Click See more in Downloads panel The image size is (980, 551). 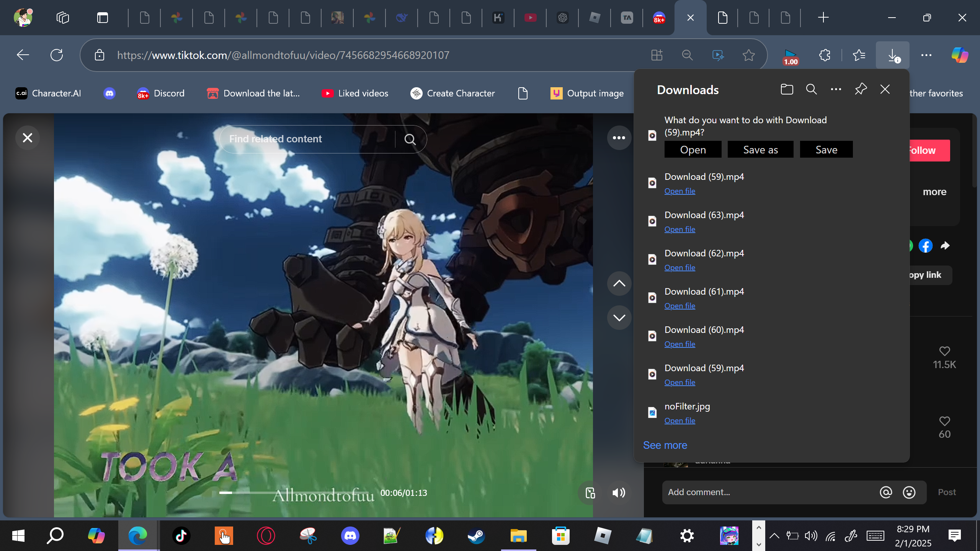(x=665, y=445)
